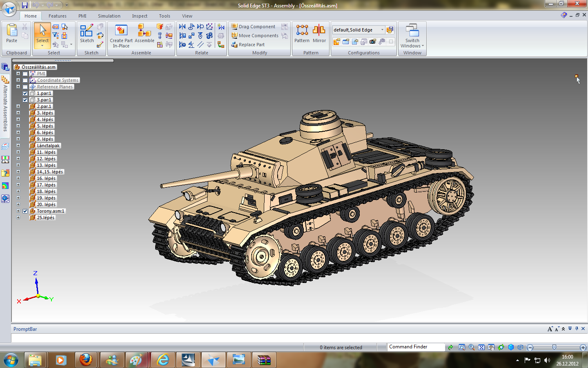Toggle the PMI checkbox in the tree
The image size is (588, 368).
point(25,74)
